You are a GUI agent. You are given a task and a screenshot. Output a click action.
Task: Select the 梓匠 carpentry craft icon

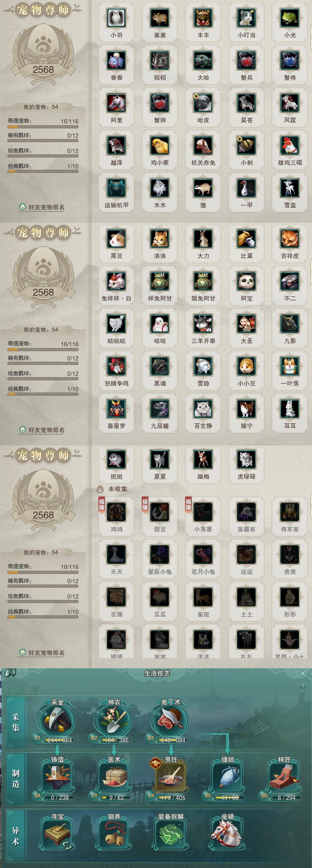point(284,776)
